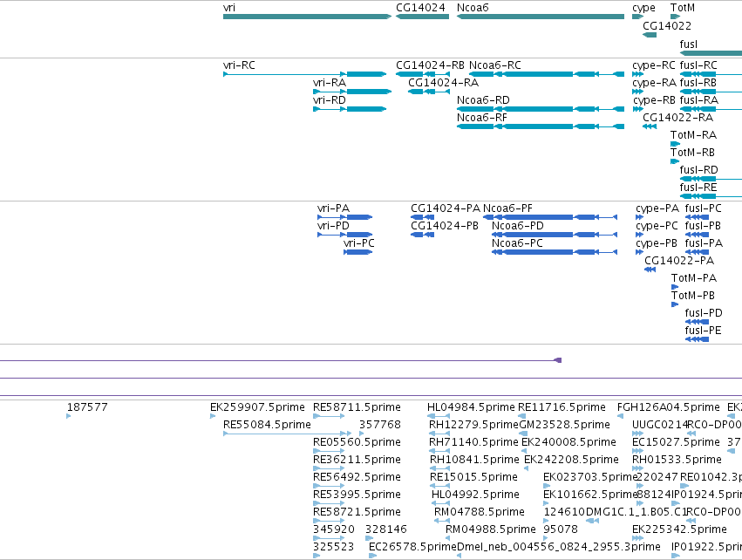
Task: Select the CG14022-PA protein glyph
Action: pyautogui.click(x=650, y=270)
